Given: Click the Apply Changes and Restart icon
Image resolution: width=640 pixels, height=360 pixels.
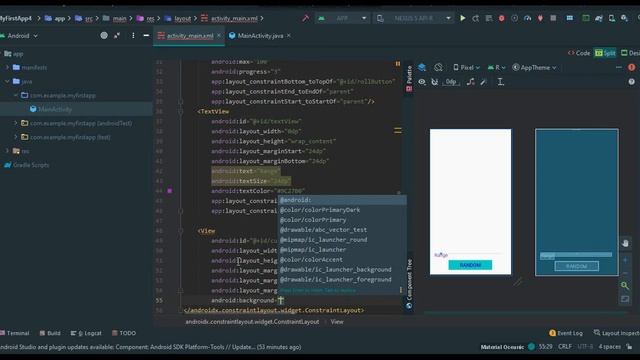Looking at the screenshot, I should [476, 18].
